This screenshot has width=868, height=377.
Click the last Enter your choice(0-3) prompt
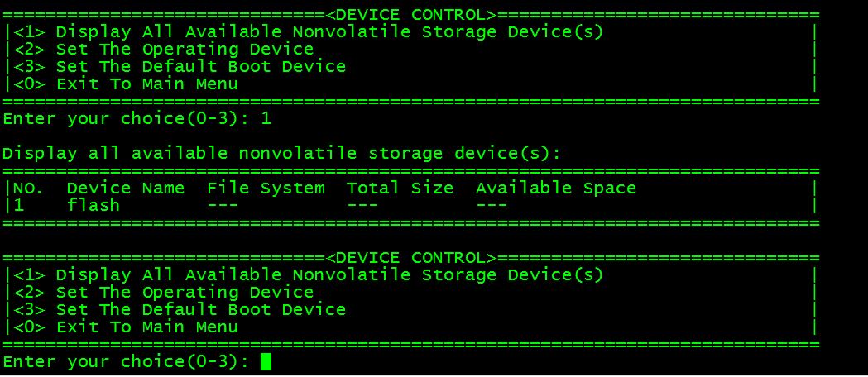[x=126, y=362]
